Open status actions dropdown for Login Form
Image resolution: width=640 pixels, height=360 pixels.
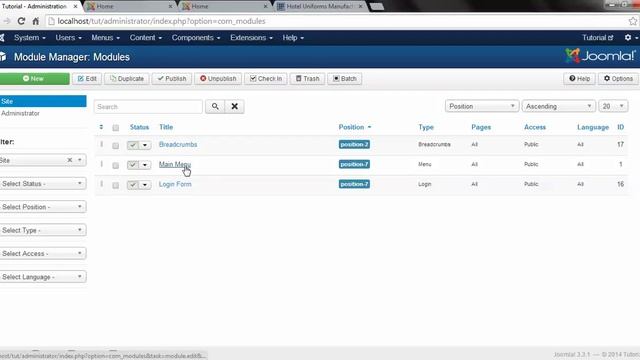click(x=145, y=184)
